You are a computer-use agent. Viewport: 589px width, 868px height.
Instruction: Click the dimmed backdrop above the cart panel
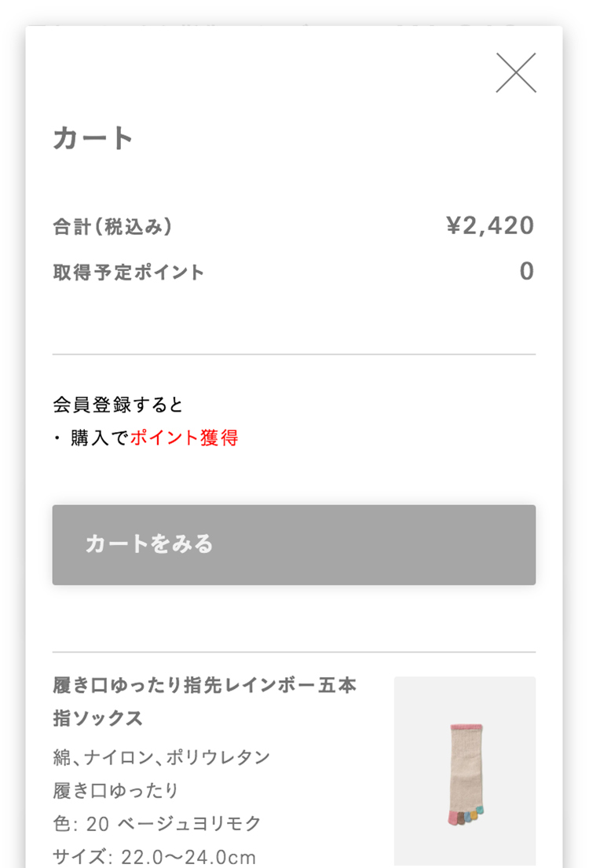(x=294, y=11)
